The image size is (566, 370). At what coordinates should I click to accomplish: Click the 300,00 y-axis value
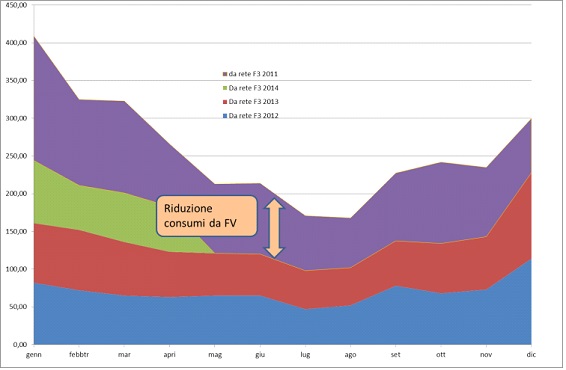17,118
